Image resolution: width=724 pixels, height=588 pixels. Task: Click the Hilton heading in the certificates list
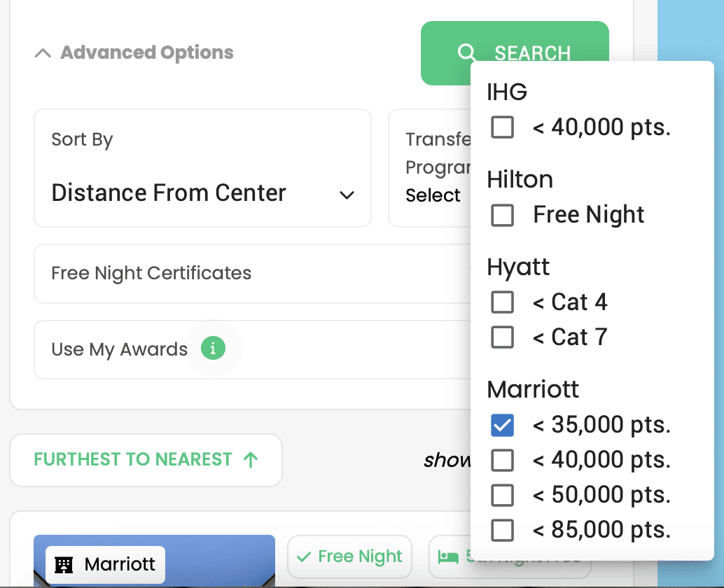click(x=520, y=179)
